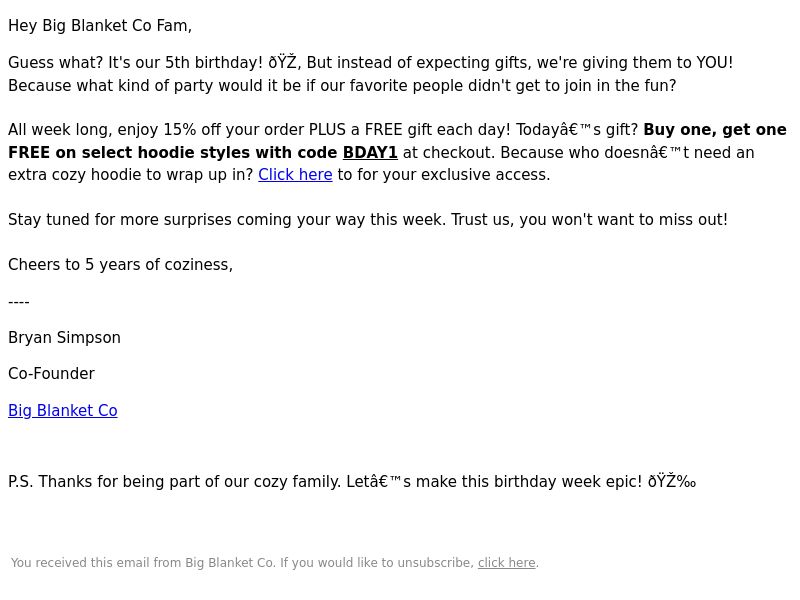Image resolution: width=800 pixels, height=600 pixels.
Task: Click the 'Stay tuned for more surprises' sentence
Action: tap(368, 219)
